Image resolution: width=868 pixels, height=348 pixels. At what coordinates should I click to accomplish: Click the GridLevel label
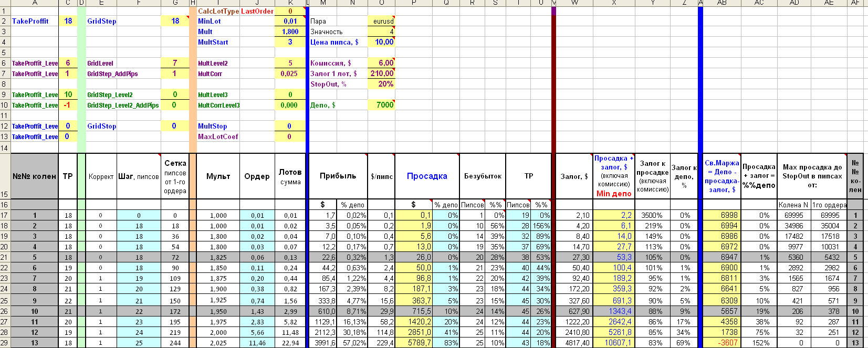[122, 63]
